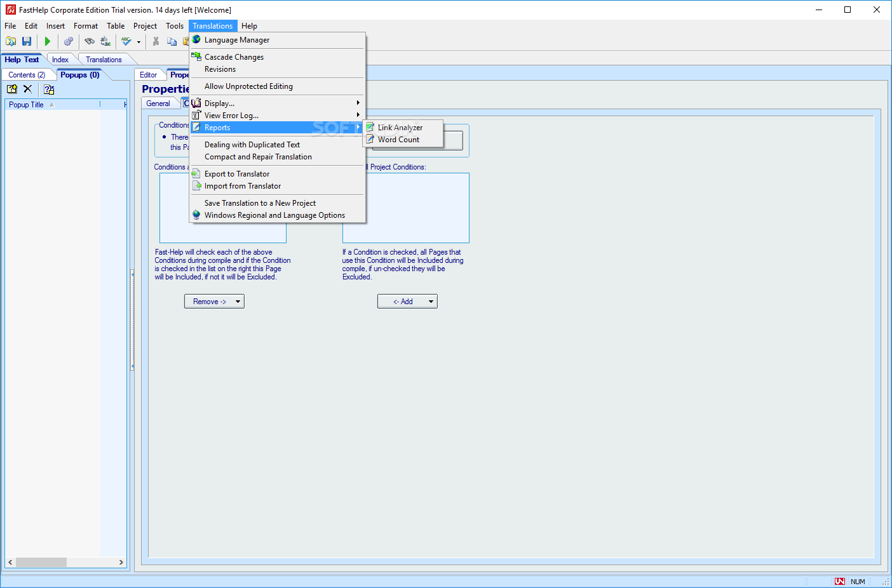Open the Format menu
Image resolution: width=892 pixels, height=588 pixels.
tap(86, 26)
